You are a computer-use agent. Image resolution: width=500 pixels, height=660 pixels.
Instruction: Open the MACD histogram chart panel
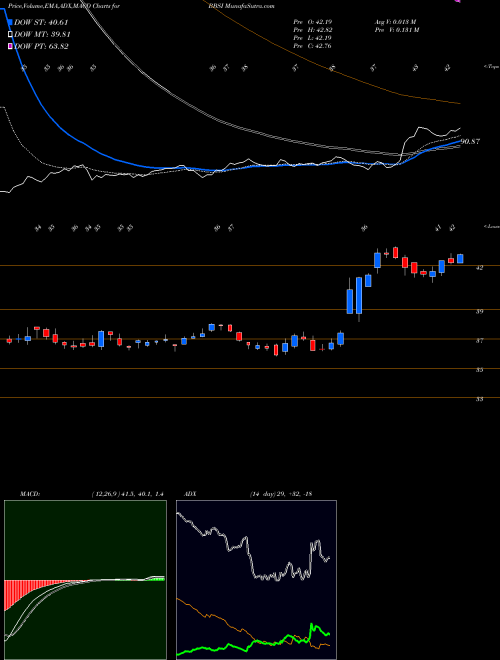coord(85,580)
